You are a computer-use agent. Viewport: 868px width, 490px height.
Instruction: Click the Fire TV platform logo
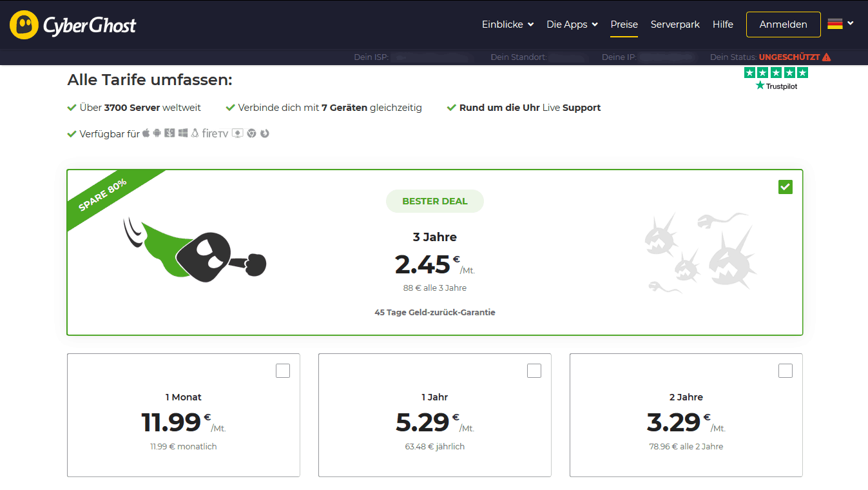215,133
